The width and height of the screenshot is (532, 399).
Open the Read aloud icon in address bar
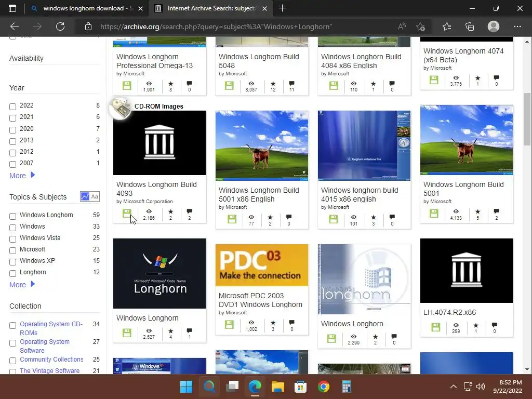[x=402, y=26]
